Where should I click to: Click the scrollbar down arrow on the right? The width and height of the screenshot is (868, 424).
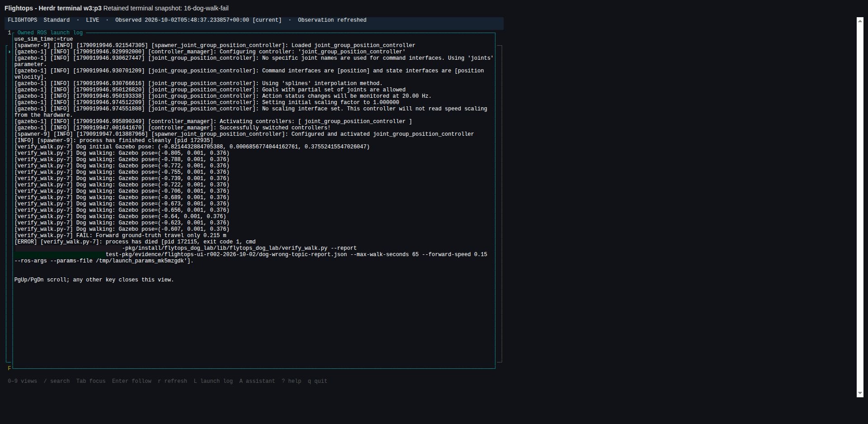tap(860, 394)
